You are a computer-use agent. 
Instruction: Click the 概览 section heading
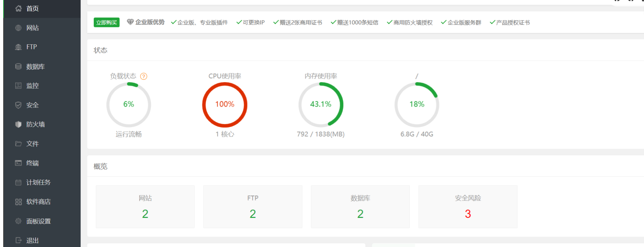(x=100, y=166)
